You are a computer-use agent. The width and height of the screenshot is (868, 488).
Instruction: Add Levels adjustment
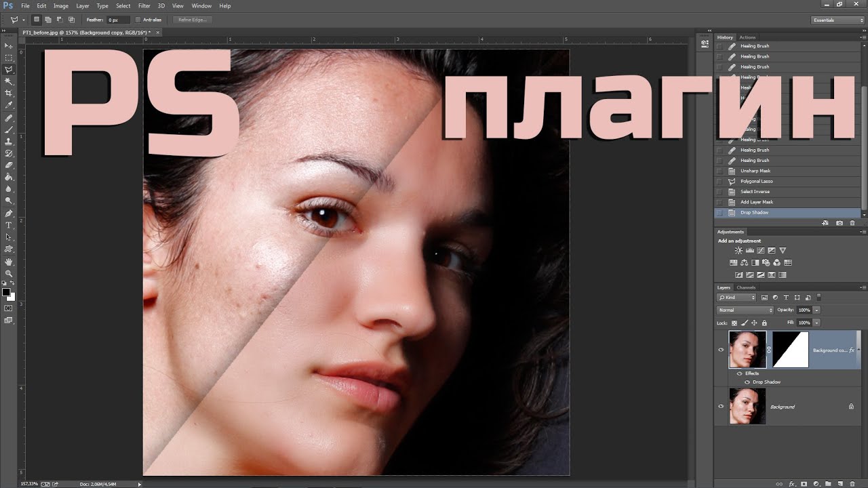pyautogui.click(x=749, y=251)
